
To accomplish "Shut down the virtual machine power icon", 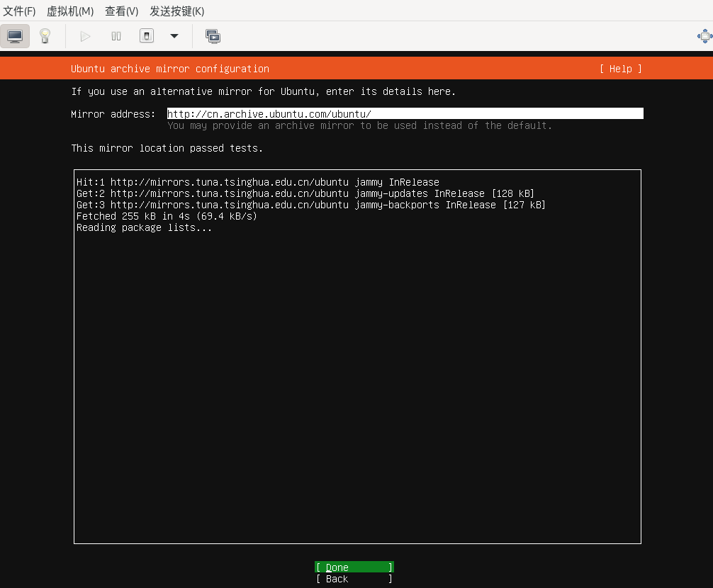I will click(x=147, y=36).
